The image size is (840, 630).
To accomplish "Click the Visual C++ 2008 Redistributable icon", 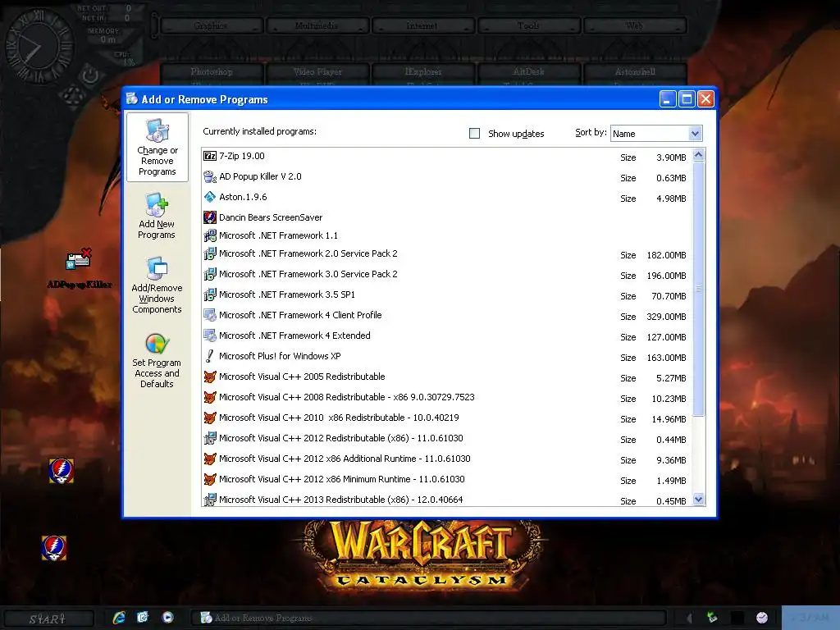I will (210, 397).
